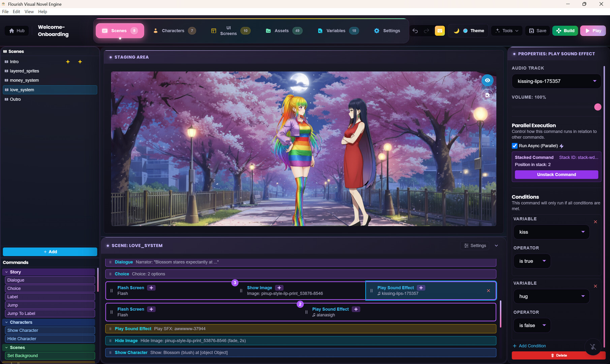Click the Hub home icon
The width and height of the screenshot is (610, 364).
point(12,31)
